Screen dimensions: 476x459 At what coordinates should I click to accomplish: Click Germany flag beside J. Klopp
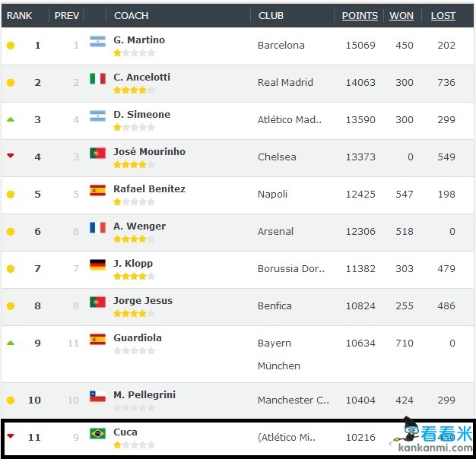tap(97, 264)
